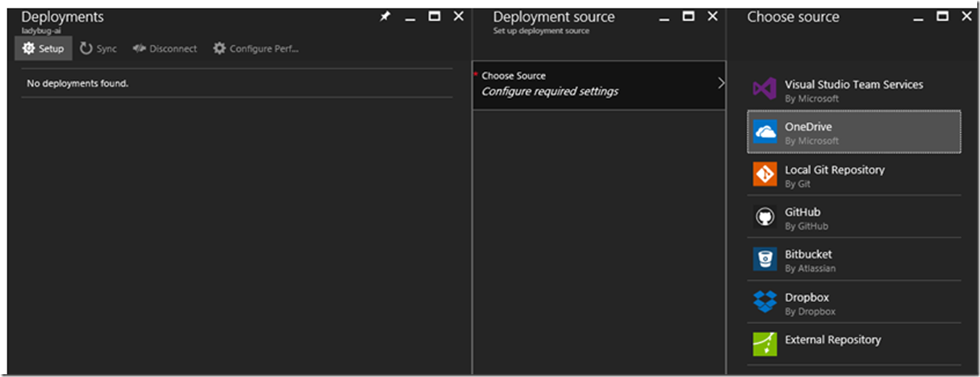Click 'Configure required settings' text
Screen dimensions: 980x377
(550, 92)
